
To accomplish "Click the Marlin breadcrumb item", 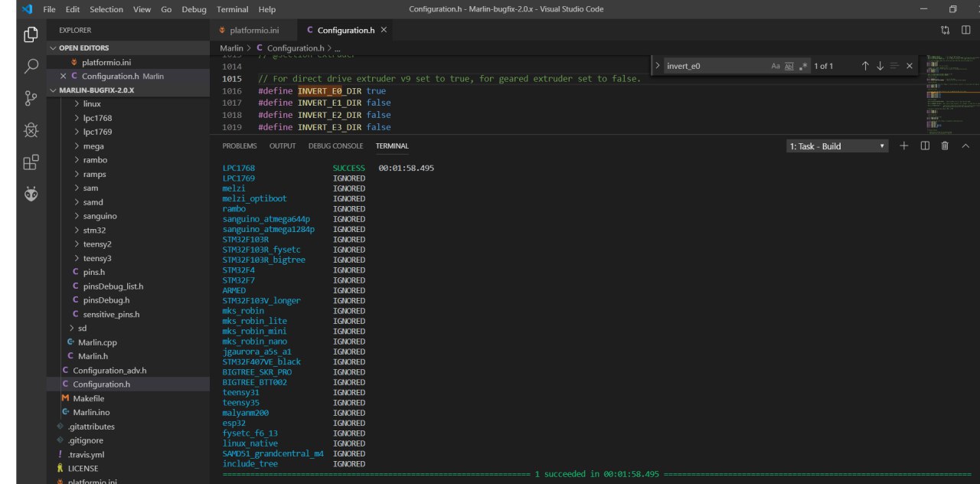I will pos(231,48).
